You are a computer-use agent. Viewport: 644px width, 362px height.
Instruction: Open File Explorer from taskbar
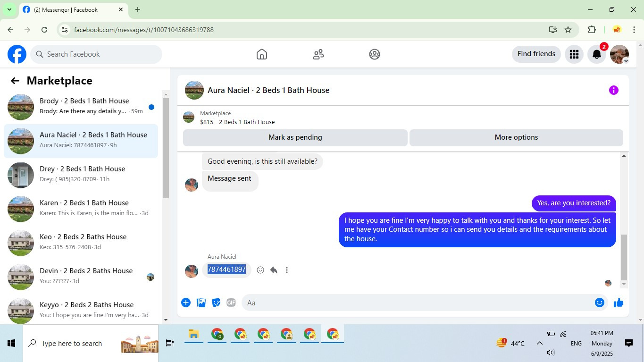(193, 335)
